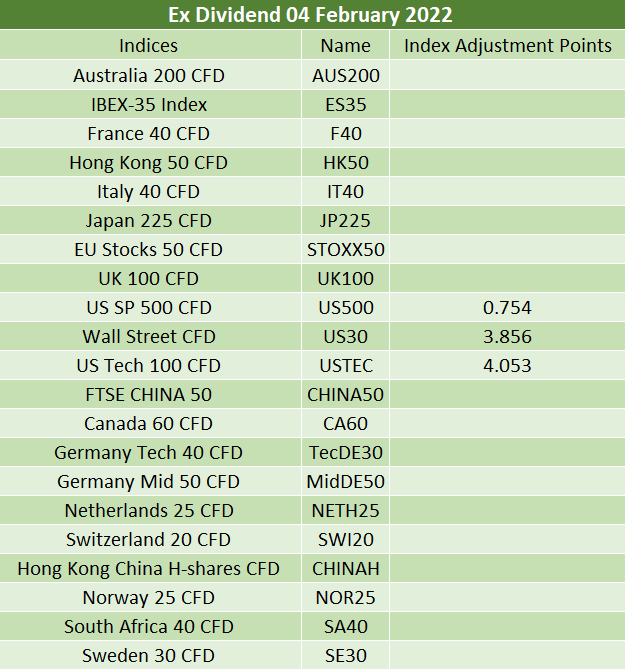
Task: Select the France 40 CFD cell
Action: (x=149, y=134)
